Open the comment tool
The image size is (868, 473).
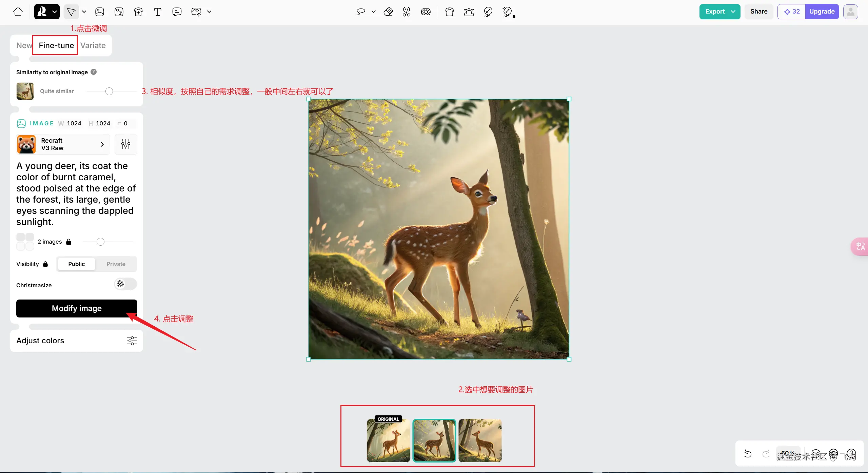[177, 12]
